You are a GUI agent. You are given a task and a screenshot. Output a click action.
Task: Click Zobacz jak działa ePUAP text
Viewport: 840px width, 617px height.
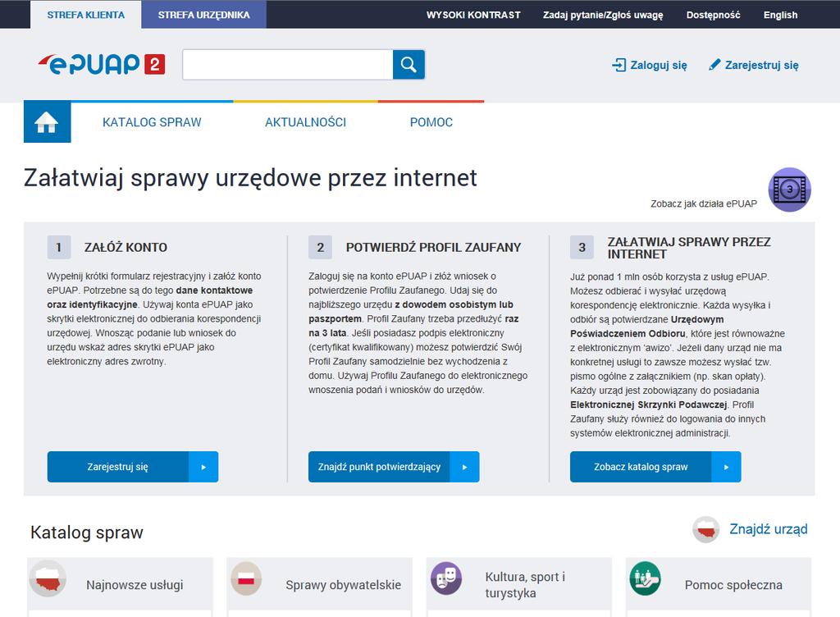tap(704, 203)
